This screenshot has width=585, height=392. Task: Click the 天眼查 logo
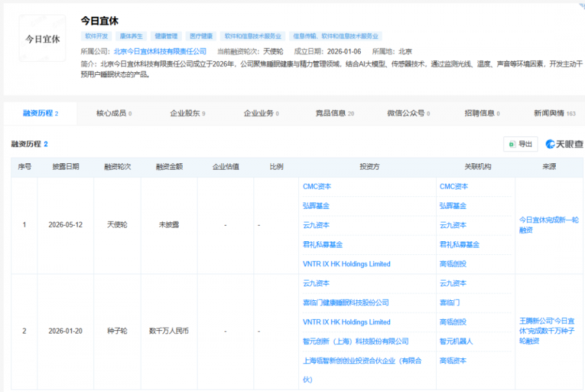tap(564, 144)
